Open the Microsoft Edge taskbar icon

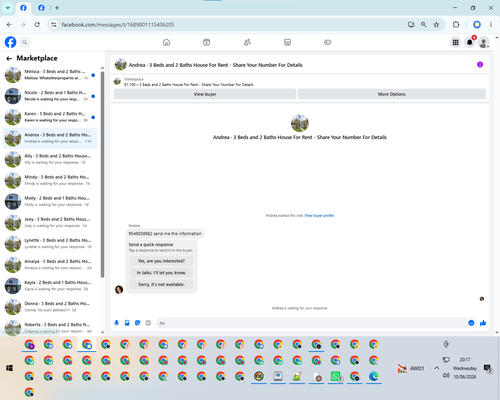pyautogui.click(x=374, y=376)
